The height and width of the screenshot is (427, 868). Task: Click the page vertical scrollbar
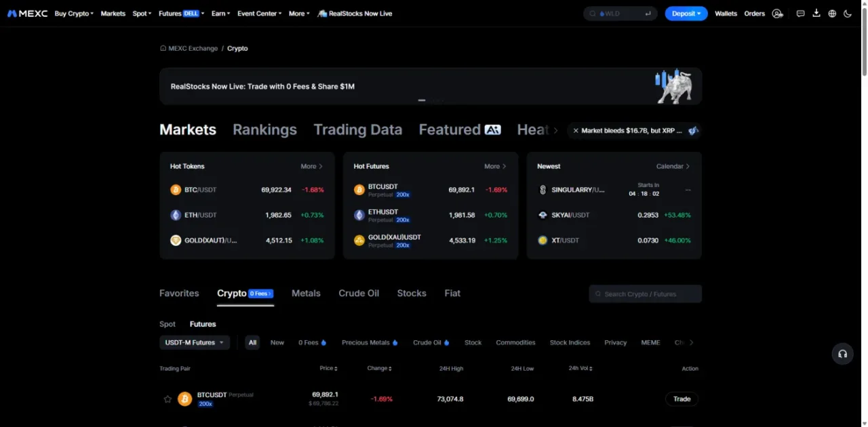865,41
